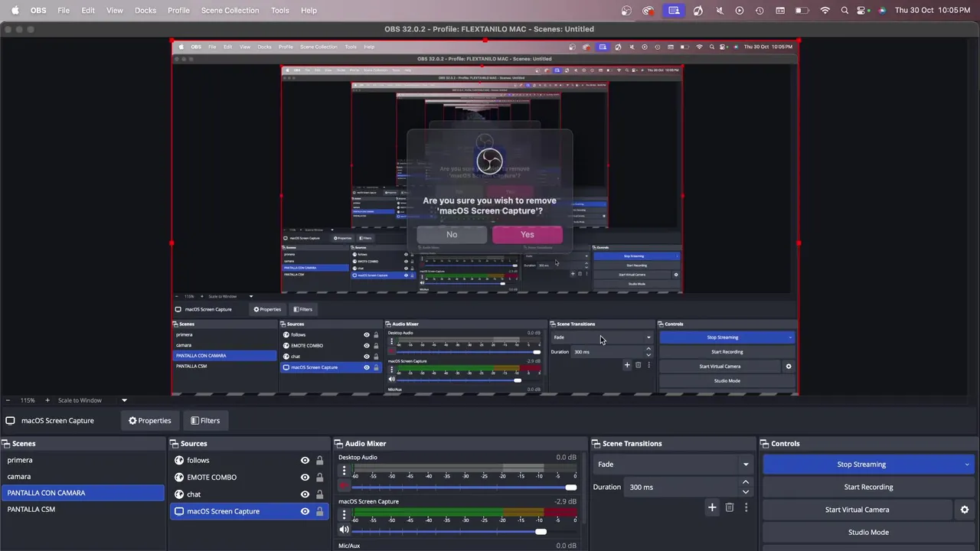
Task: Zoom in the preview with plus icon
Action: tap(47, 400)
